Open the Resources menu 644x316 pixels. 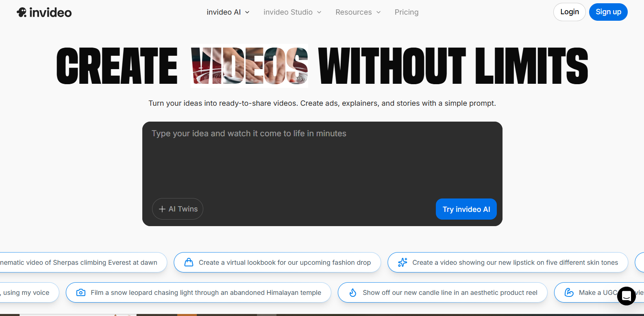[x=358, y=12]
